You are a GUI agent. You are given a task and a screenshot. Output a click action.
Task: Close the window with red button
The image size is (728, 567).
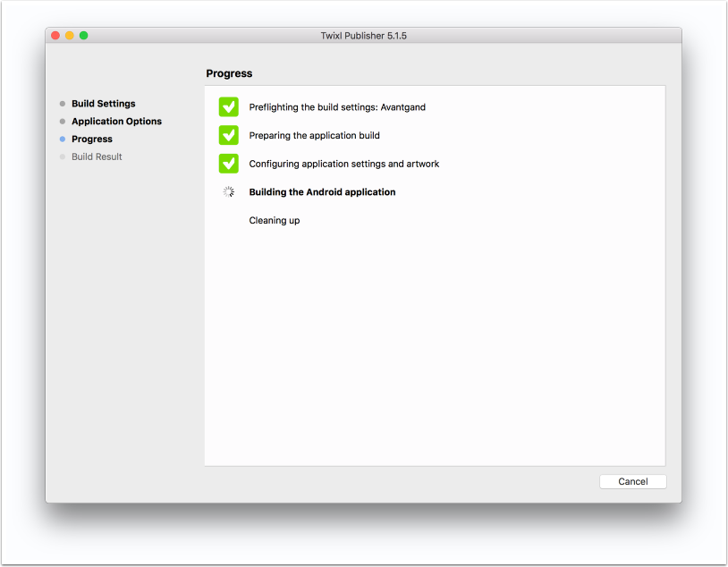point(55,35)
